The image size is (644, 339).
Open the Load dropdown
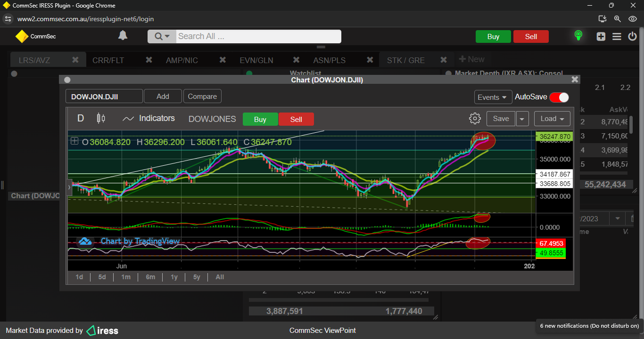tap(552, 119)
